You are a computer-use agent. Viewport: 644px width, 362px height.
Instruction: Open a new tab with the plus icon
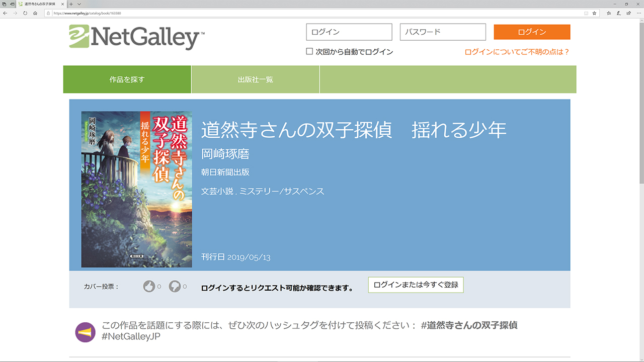click(71, 4)
